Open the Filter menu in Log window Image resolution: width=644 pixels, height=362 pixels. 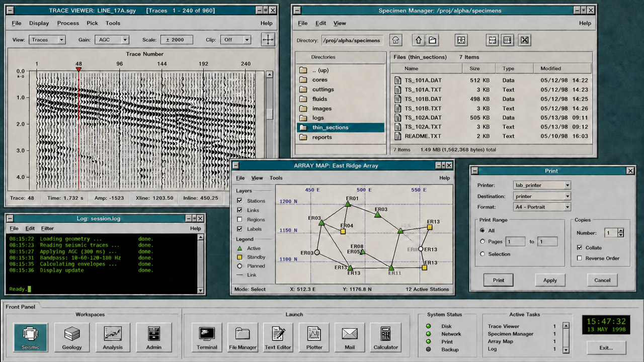coord(47,228)
